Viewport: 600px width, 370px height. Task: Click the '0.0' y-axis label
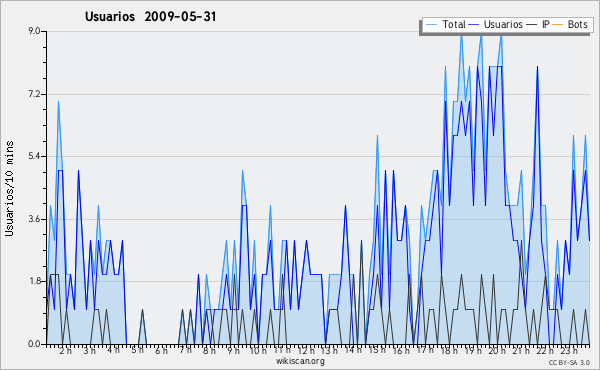point(34,344)
